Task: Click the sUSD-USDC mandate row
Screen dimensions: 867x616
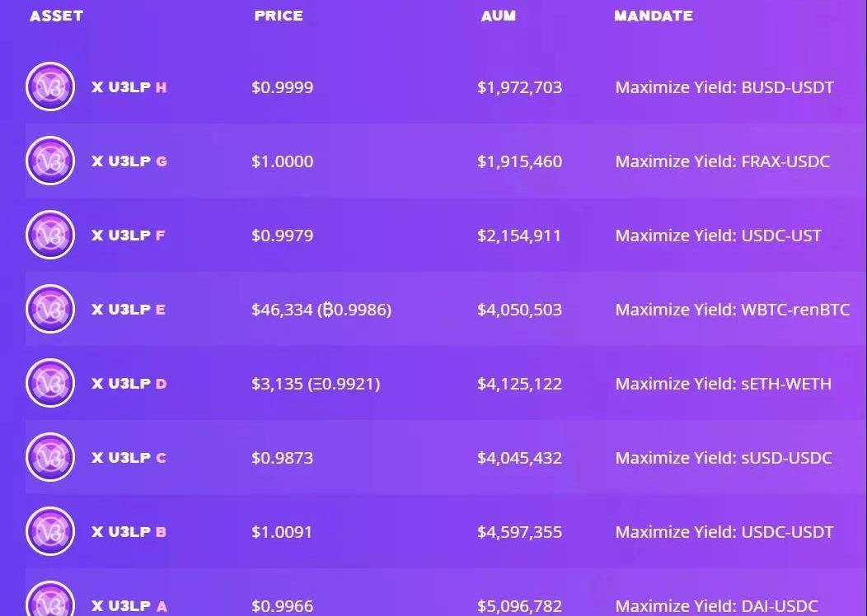Action: pyautogui.click(x=724, y=458)
